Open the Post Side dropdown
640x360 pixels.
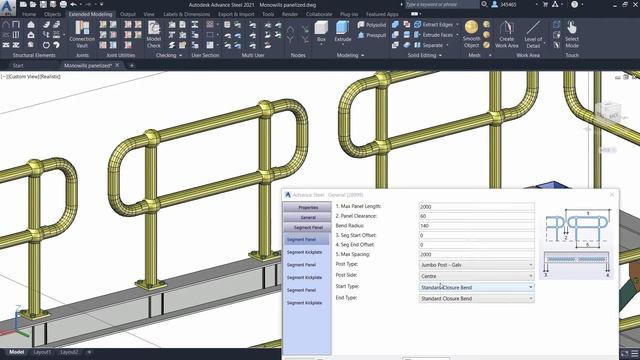(476, 276)
